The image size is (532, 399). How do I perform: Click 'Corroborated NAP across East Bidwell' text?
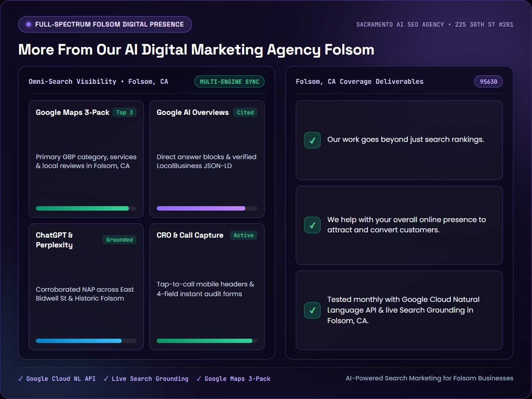[85, 294]
